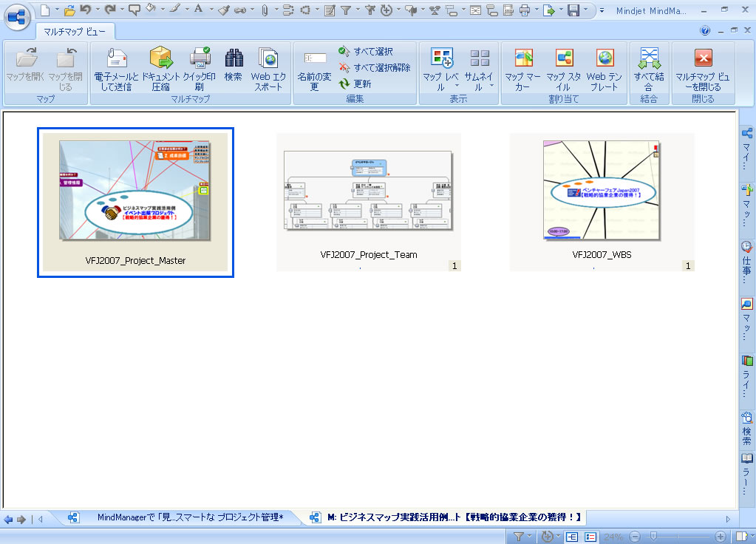Image resolution: width=756 pixels, height=544 pixels.
Task: Click the Web Template icon
Action: point(605,59)
